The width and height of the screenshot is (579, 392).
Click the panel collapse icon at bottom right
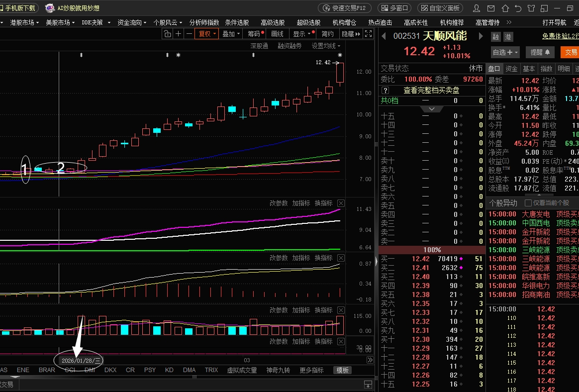coord(368,384)
